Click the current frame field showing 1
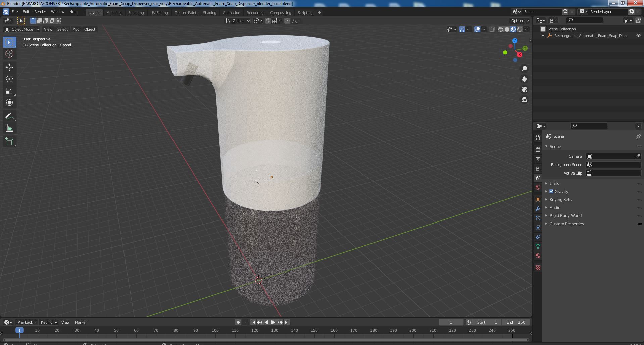The width and height of the screenshot is (644, 345). click(451, 322)
